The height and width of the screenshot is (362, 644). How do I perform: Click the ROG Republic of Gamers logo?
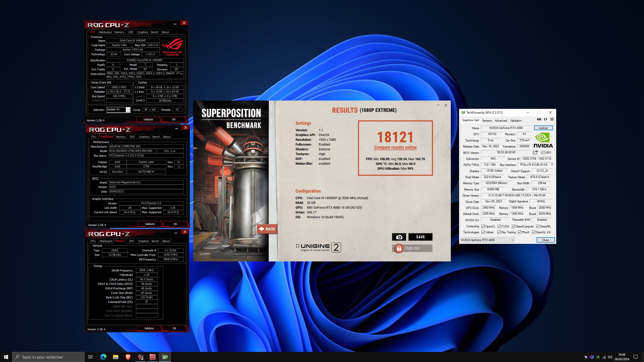point(173,47)
